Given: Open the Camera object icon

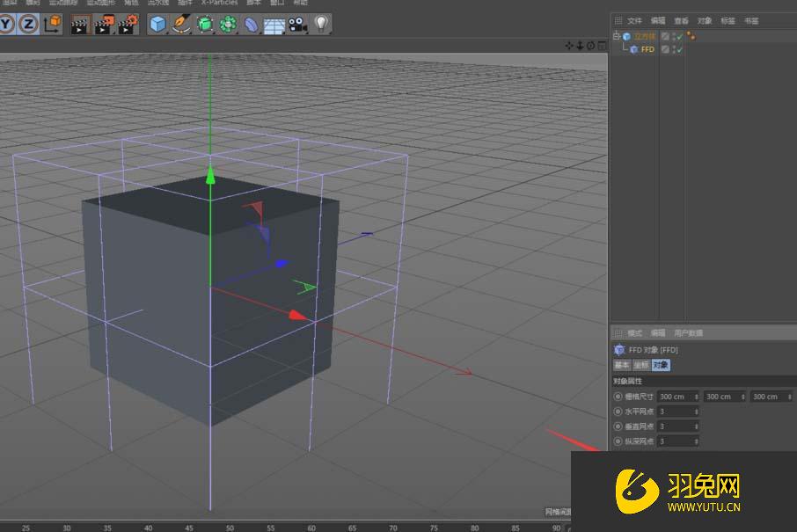Looking at the screenshot, I should [x=297, y=25].
